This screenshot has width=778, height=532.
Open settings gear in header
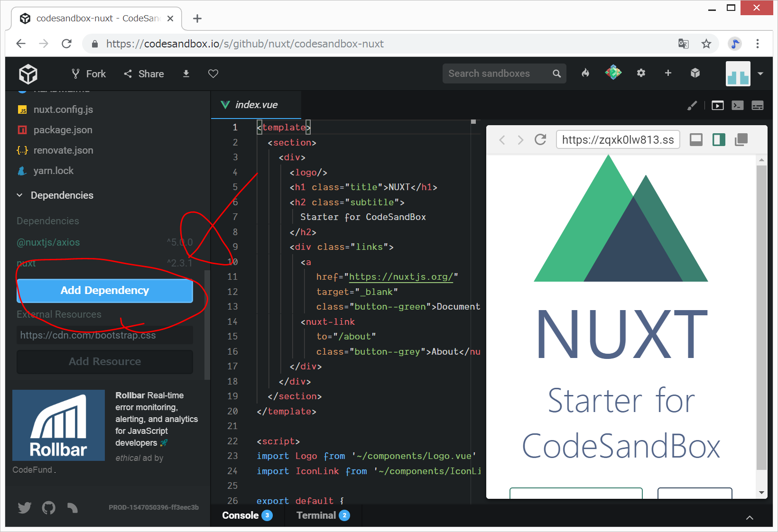[x=641, y=73]
